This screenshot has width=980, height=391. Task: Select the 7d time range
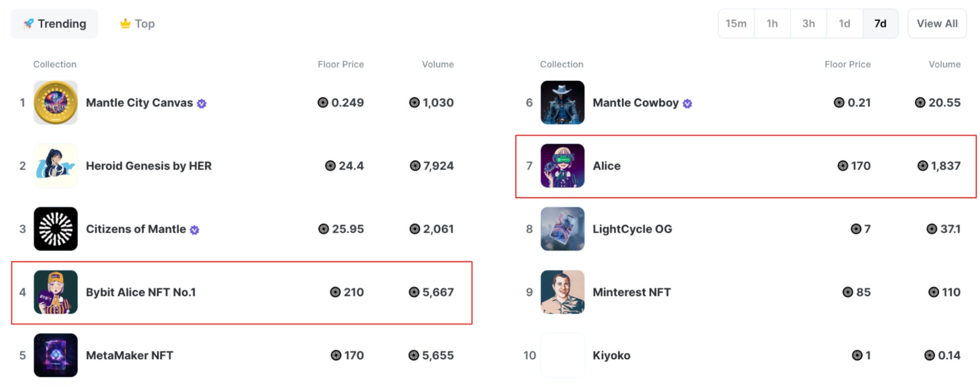(x=880, y=24)
